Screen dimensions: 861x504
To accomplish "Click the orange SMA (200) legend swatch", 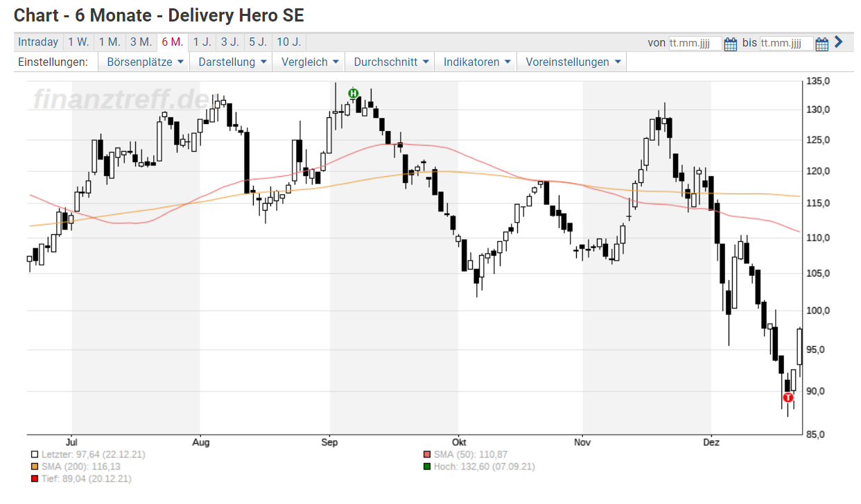I will click(35, 467).
